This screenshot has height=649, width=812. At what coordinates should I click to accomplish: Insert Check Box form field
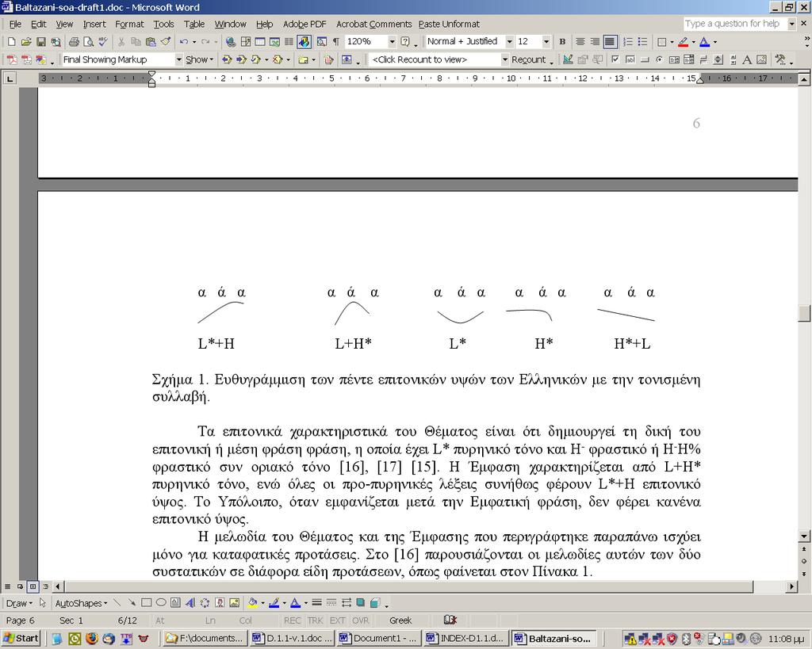coord(615,60)
